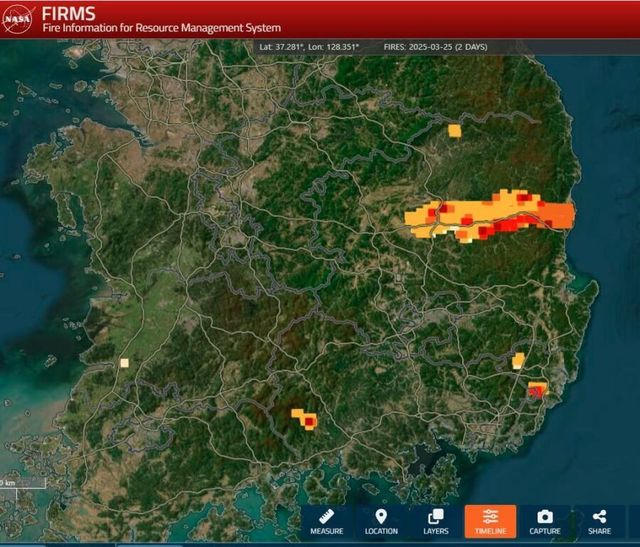Capture a screenshot with the camera icon
640x547 pixels.
pyautogui.click(x=545, y=521)
